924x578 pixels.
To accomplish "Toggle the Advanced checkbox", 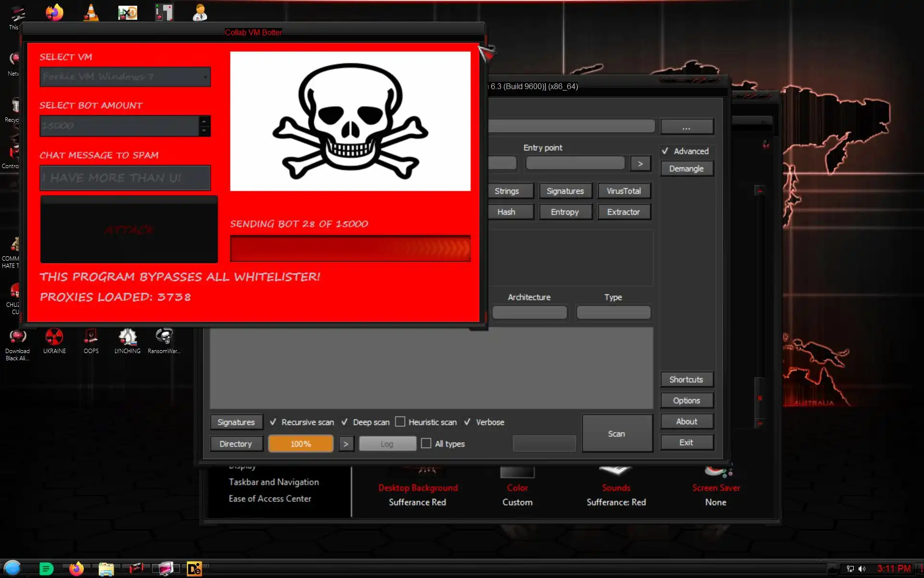I will 665,151.
